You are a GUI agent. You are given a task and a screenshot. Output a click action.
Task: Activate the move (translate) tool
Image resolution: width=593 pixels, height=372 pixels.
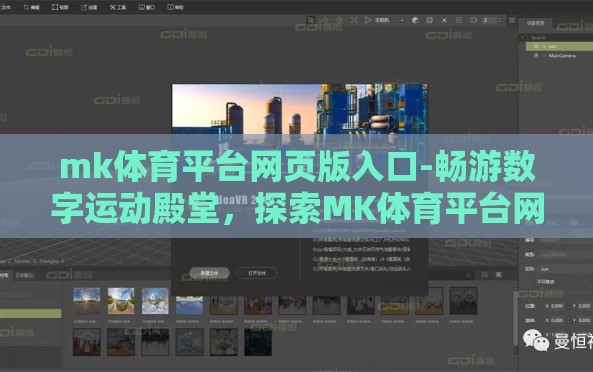(x=325, y=20)
